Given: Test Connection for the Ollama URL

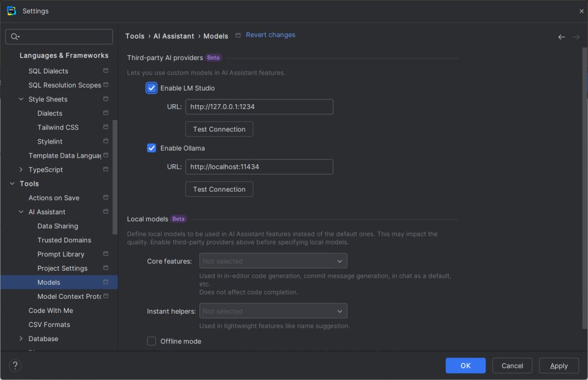Looking at the screenshot, I should [219, 189].
